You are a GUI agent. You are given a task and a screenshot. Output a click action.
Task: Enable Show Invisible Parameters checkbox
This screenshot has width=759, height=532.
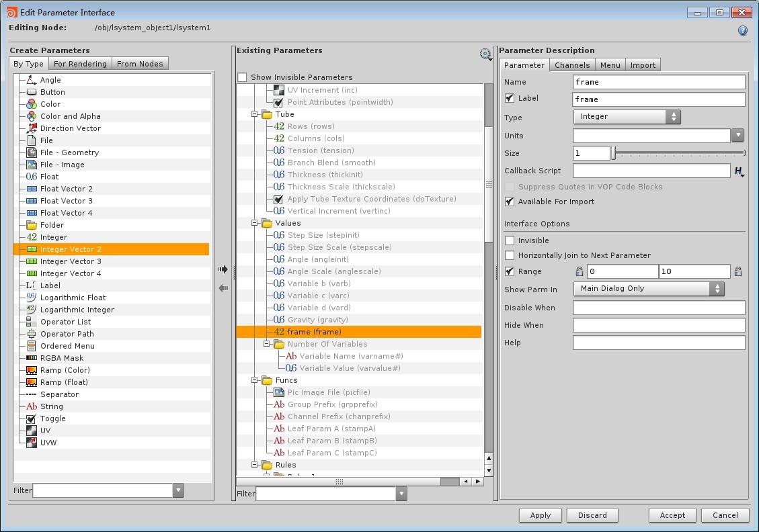243,77
